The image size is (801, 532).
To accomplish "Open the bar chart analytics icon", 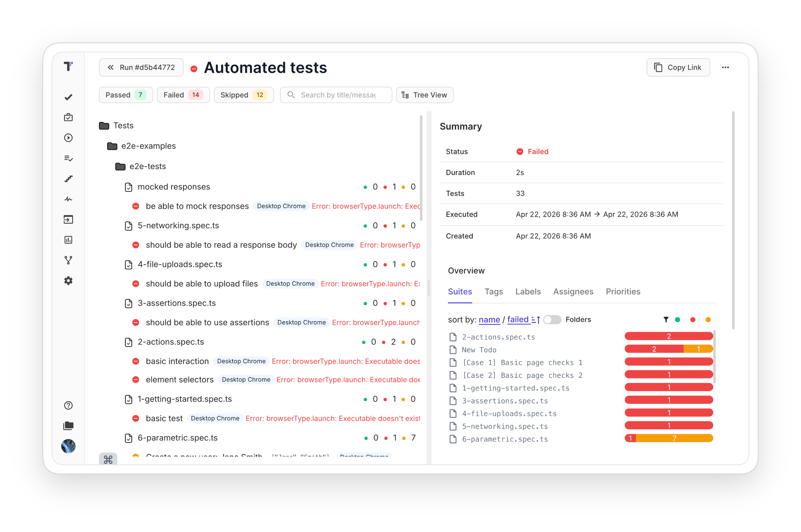I will coord(68,240).
